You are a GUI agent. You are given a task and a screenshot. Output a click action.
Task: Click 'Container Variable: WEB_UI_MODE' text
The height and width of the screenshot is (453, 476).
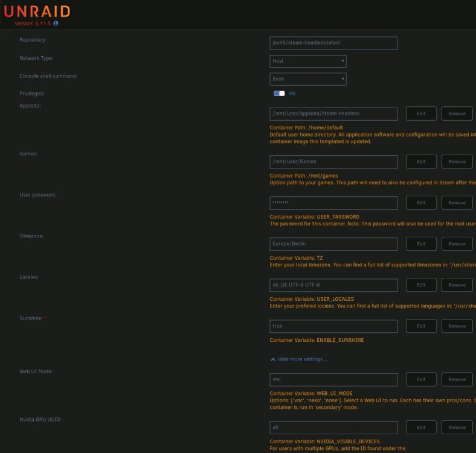[311, 393]
